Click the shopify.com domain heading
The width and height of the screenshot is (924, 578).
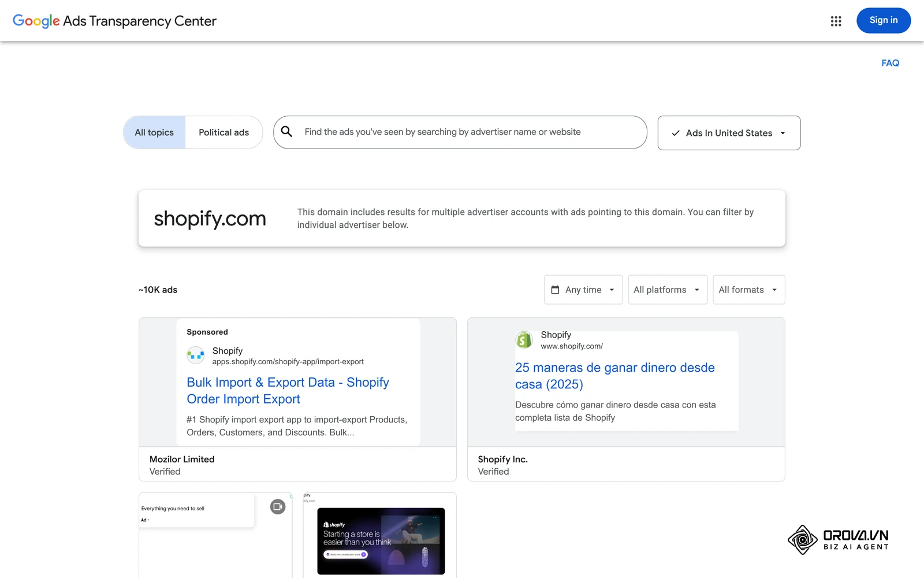pos(210,218)
